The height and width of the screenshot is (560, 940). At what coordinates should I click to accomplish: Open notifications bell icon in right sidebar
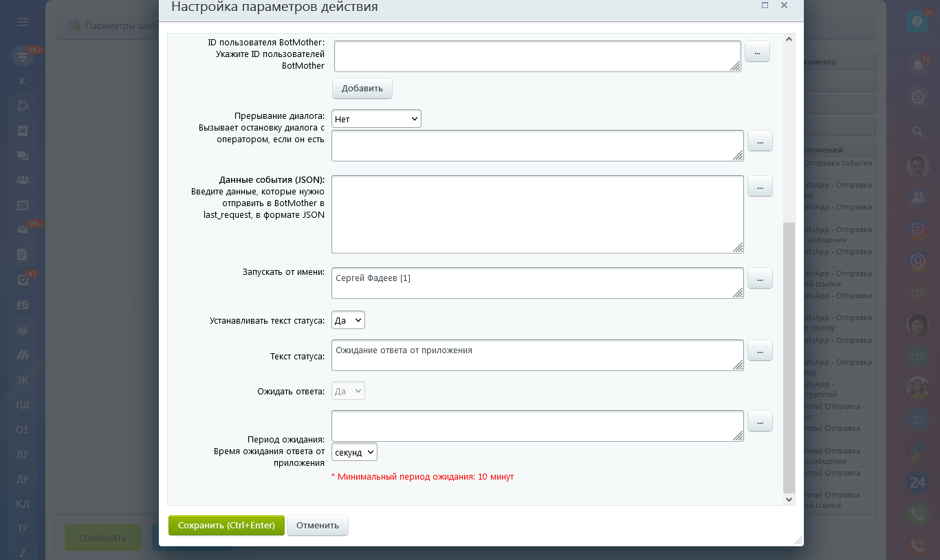(917, 65)
